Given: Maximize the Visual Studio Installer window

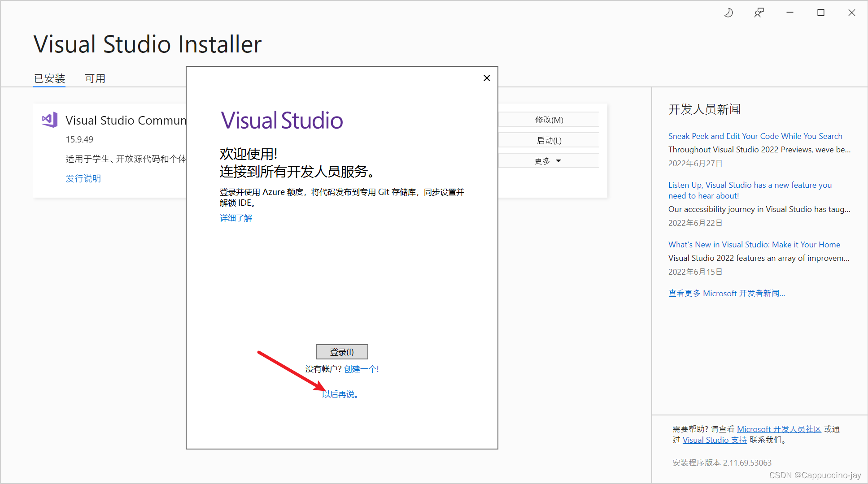Looking at the screenshot, I should tap(821, 13).
